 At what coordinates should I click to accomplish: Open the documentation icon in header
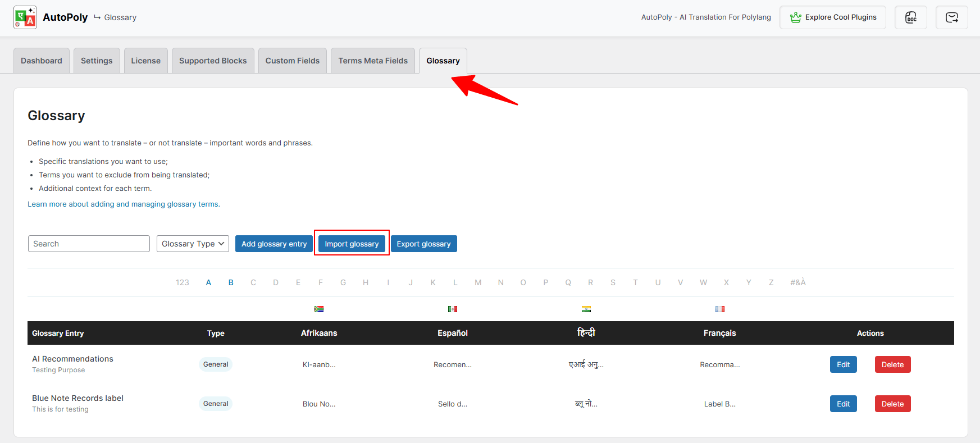tap(910, 17)
